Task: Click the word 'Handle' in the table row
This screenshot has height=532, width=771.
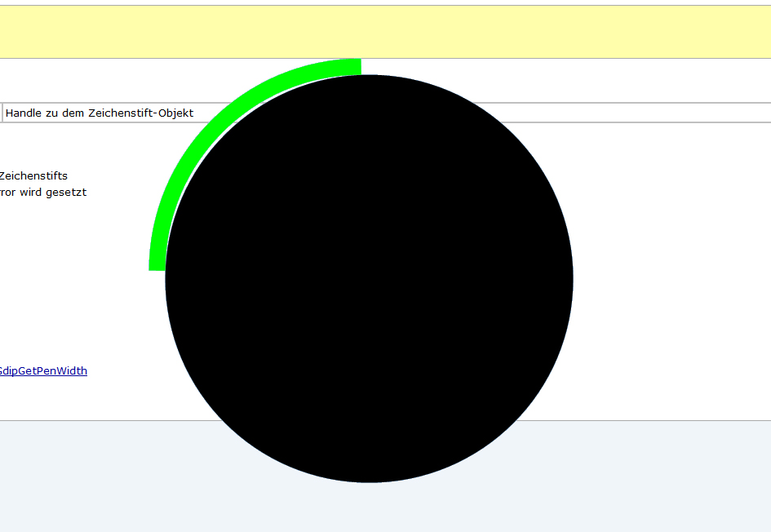Action: coord(24,113)
